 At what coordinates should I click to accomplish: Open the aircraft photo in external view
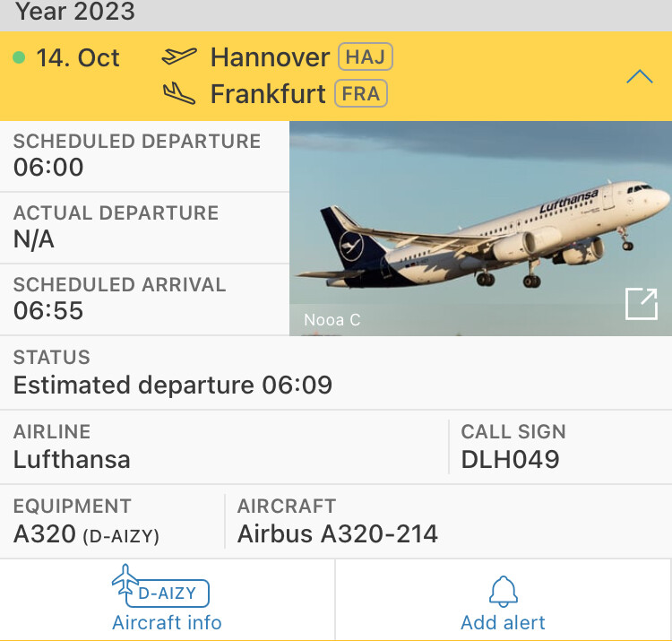[x=641, y=304]
